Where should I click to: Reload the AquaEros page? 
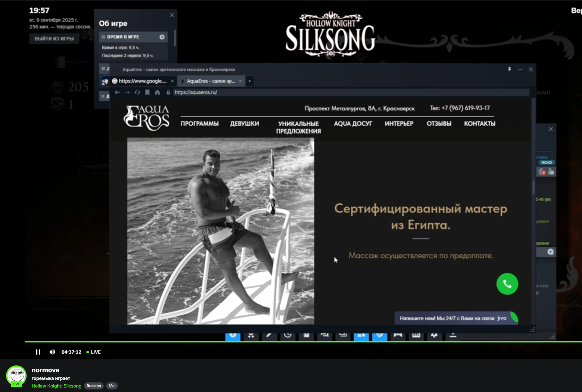pos(137,92)
